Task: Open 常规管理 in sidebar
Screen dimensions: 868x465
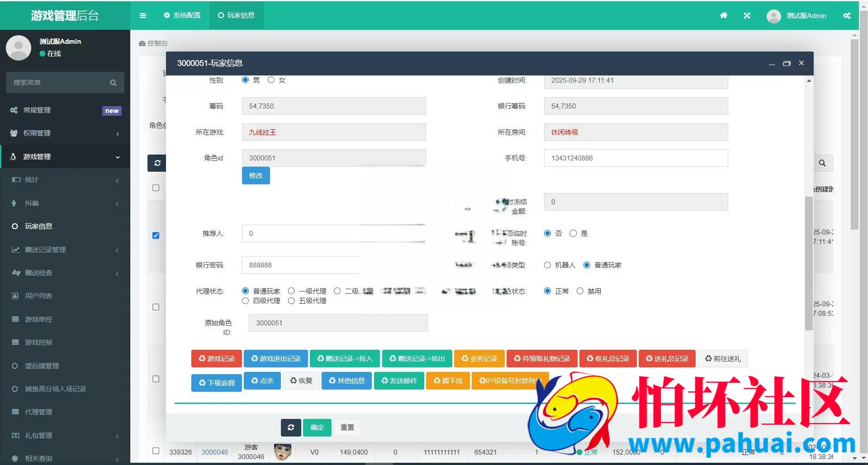Action: point(65,110)
